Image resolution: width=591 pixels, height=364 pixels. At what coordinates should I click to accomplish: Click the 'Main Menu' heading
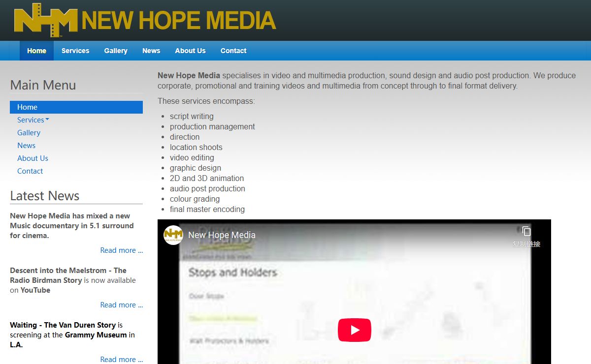[x=43, y=85]
